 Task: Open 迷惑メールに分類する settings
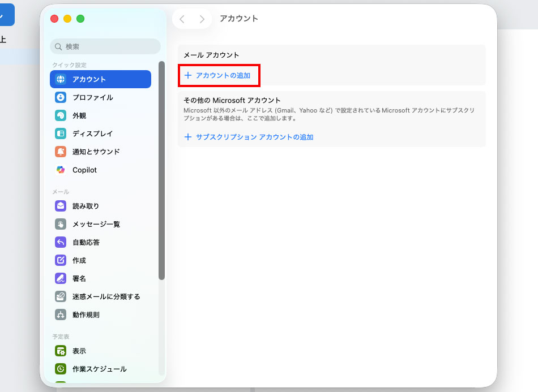click(101, 296)
